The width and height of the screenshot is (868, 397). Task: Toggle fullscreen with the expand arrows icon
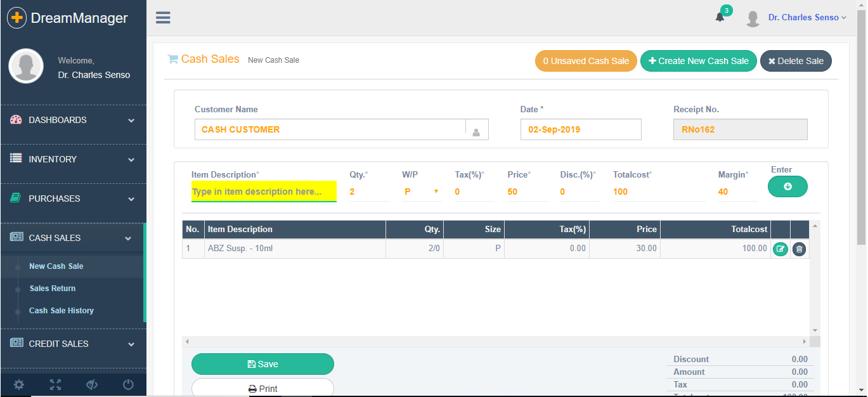pos(56,384)
